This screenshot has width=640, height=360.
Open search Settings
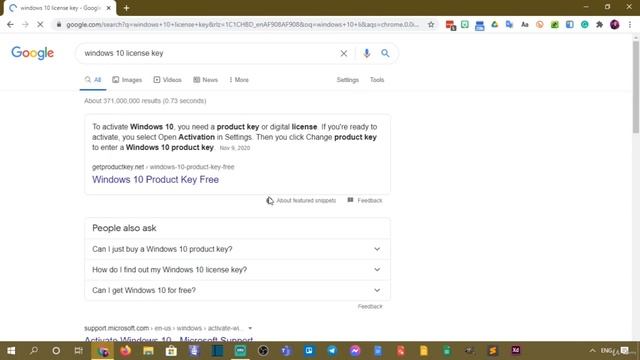pos(347,80)
